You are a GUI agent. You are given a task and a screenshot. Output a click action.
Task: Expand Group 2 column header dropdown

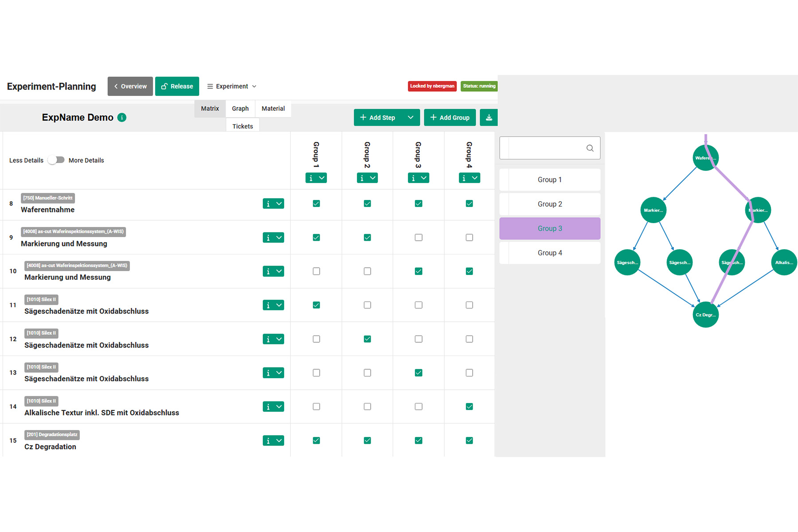click(x=373, y=178)
